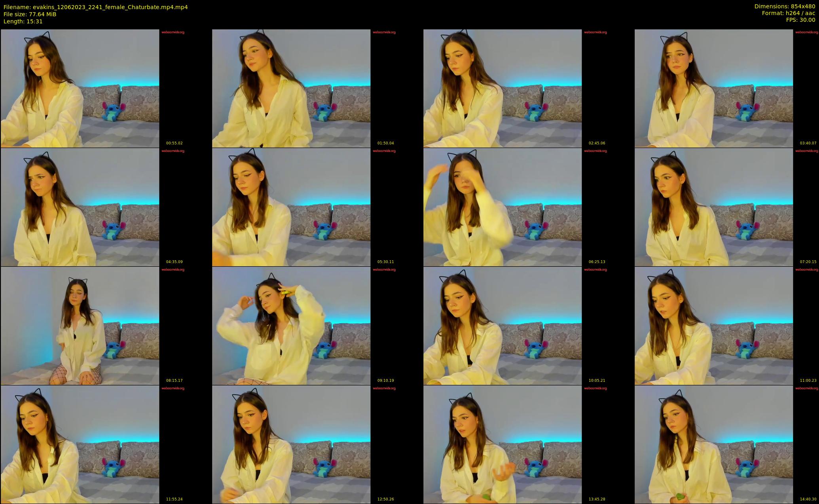Click the timestamp text '00:55.02'
The image size is (819, 504).
coord(174,143)
